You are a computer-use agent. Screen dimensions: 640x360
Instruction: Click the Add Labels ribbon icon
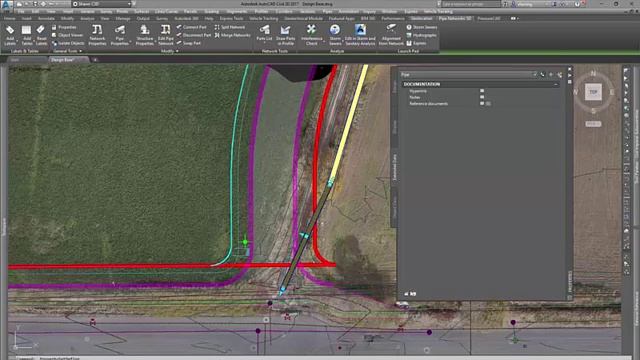click(10, 35)
